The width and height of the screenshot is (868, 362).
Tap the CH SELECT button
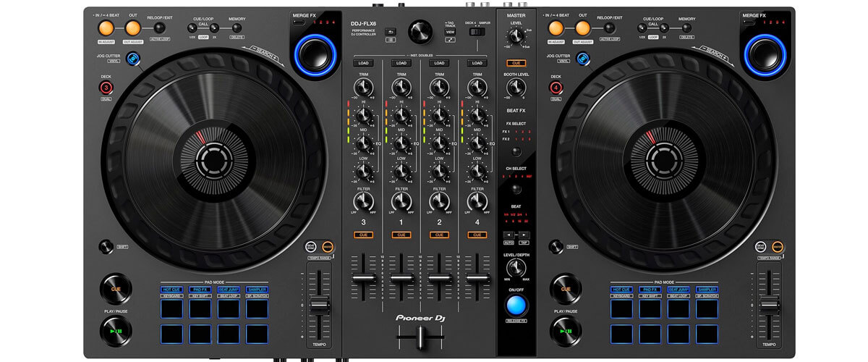click(516, 189)
